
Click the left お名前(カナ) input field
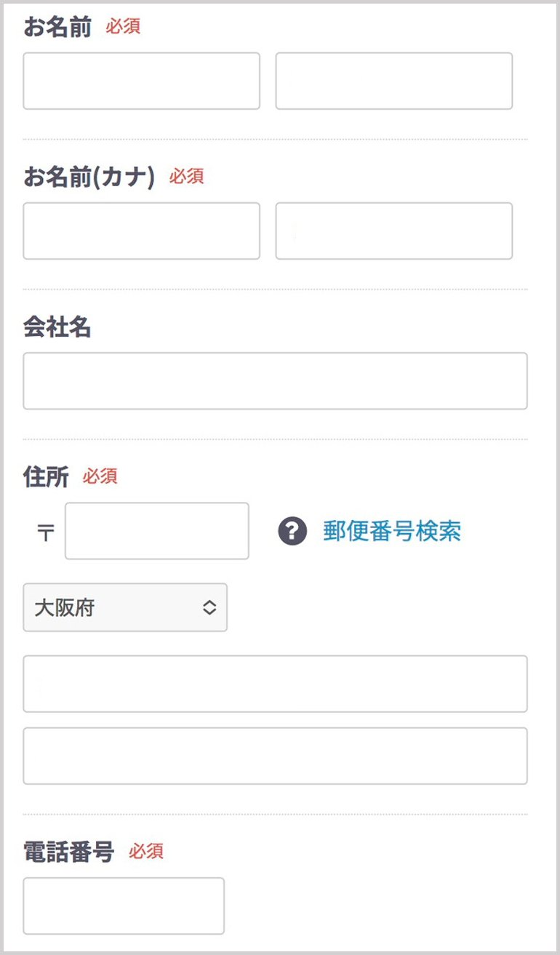click(141, 231)
